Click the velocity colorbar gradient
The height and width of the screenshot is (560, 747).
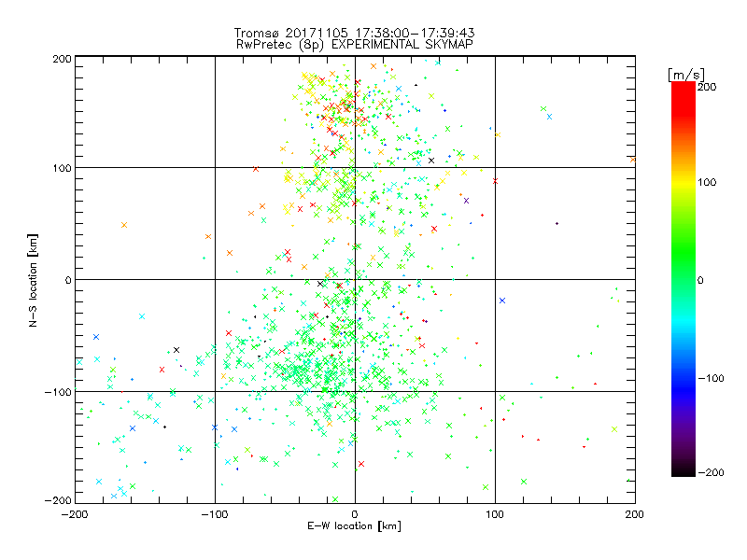(x=684, y=278)
